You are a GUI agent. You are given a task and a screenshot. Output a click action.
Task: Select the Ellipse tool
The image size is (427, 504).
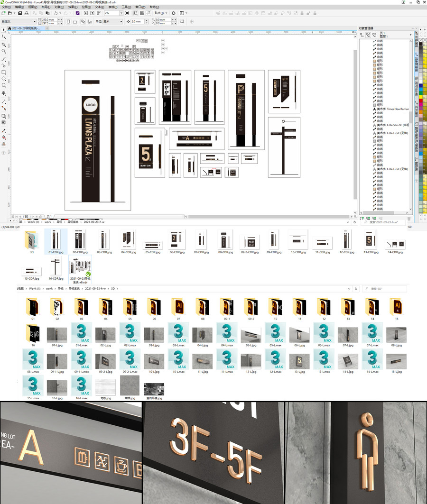tap(3, 79)
